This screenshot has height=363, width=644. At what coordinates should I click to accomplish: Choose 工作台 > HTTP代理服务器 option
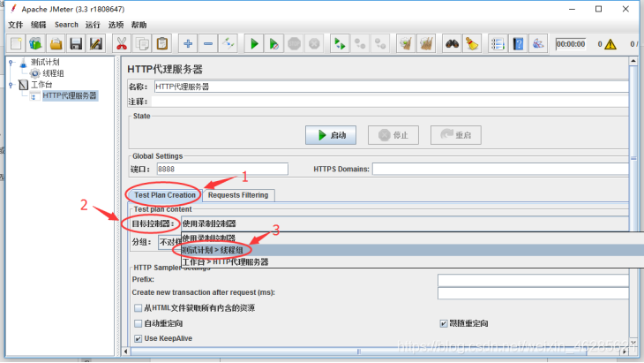coord(412,261)
